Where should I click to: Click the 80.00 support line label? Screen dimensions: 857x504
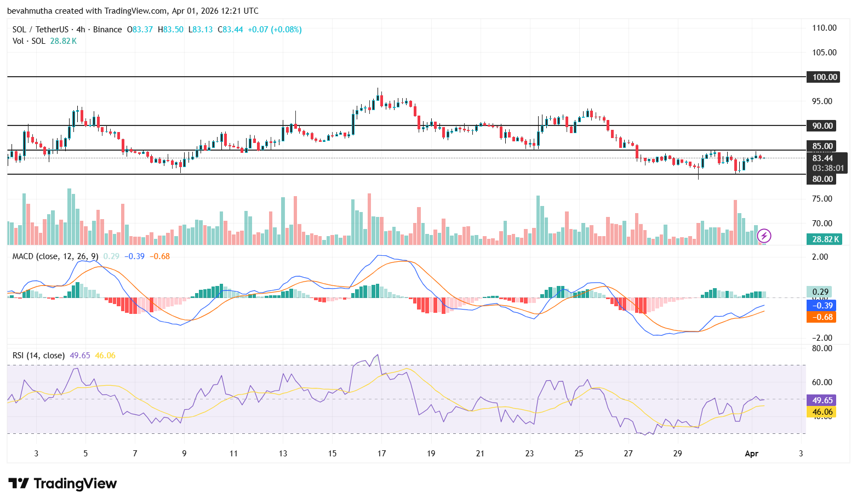(x=821, y=179)
